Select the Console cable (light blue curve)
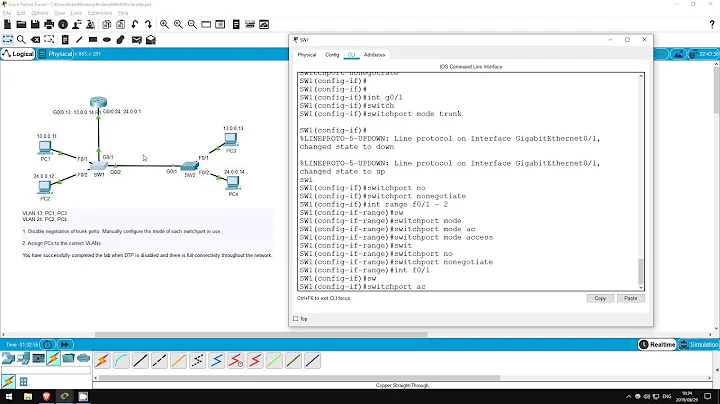720x404 pixels. [121, 360]
